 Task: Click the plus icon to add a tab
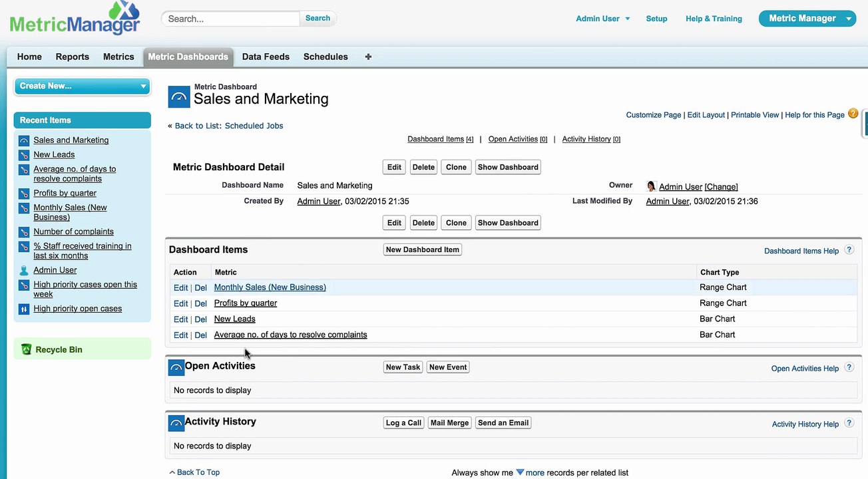368,57
